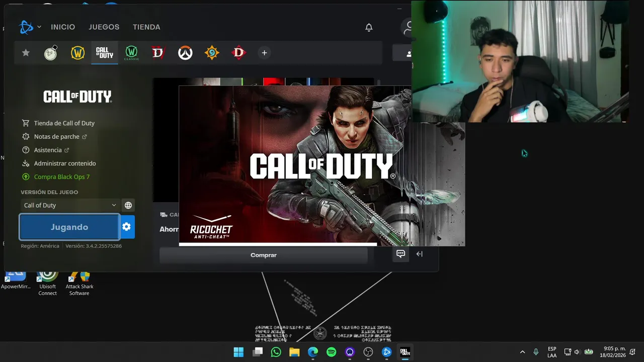Open Microsoft Edge from the taskbar
This screenshot has height=362, width=644.
point(313,352)
